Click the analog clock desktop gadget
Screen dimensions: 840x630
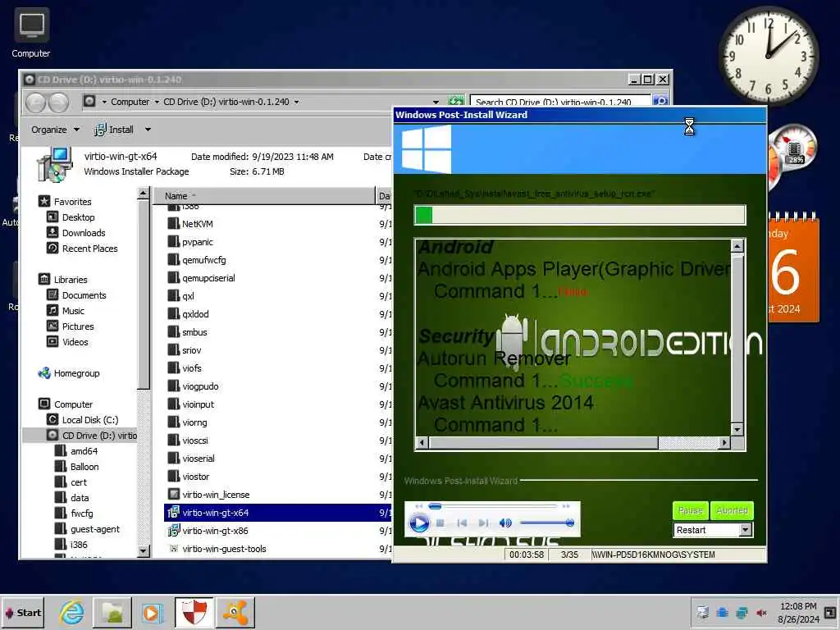(768, 55)
